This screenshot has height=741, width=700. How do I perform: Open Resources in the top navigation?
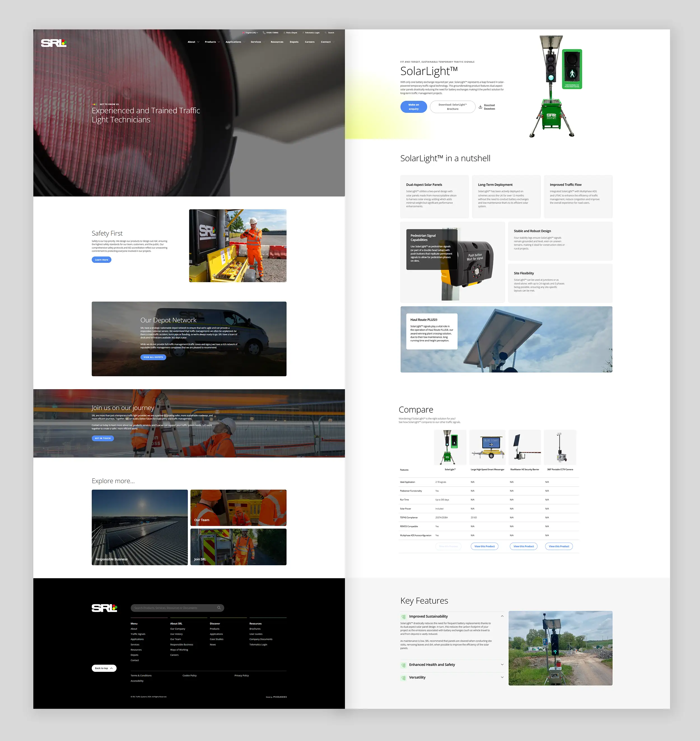pyautogui.click(x=277, y=42)
